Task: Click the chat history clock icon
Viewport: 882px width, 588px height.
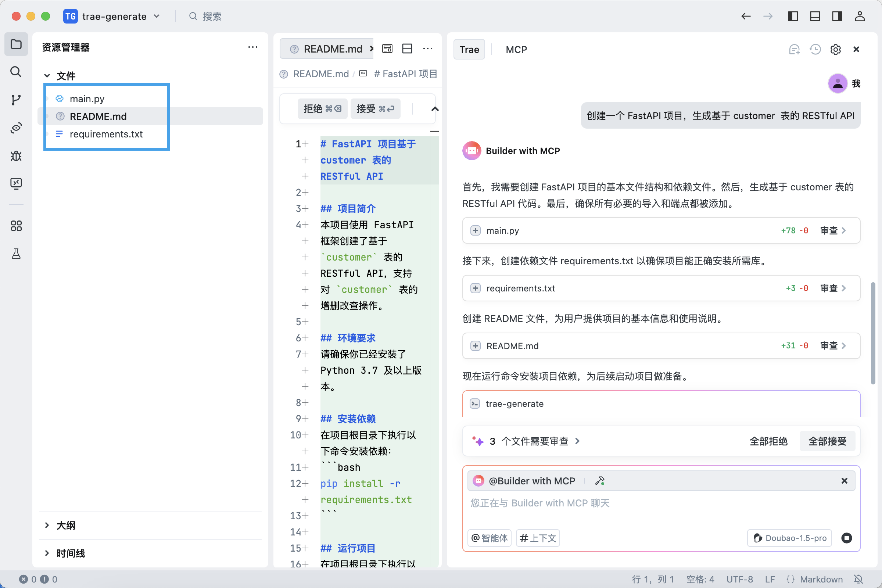Action: [815, 50]
